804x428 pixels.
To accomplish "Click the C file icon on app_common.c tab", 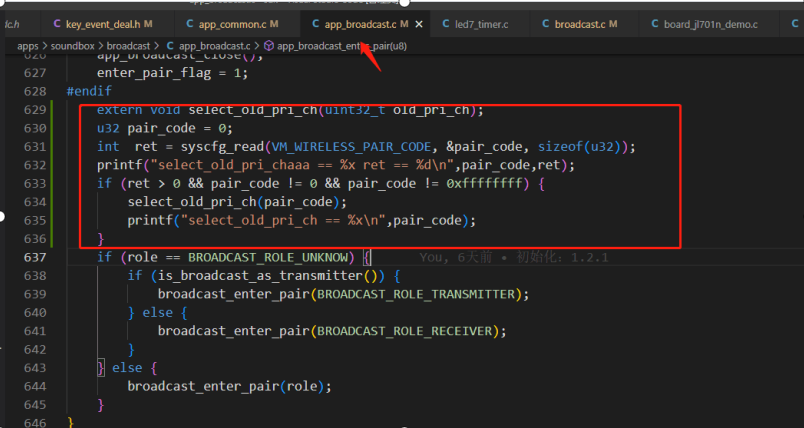I will coord(190,24).
